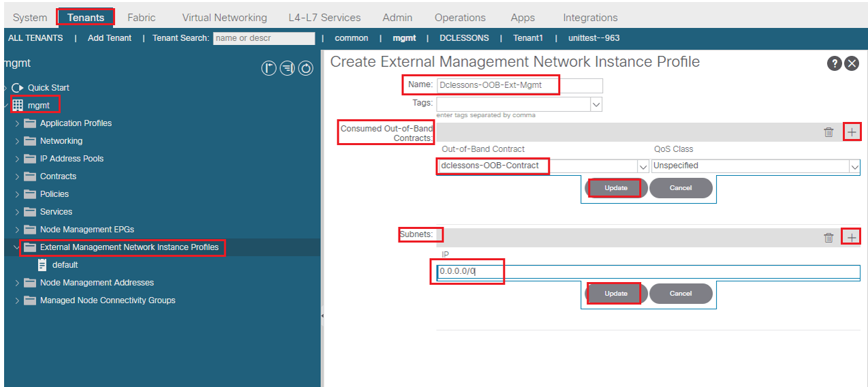Expand the Services node
Image resolution: width=868 pixels, height=387 pixels.
coord(17,212)
